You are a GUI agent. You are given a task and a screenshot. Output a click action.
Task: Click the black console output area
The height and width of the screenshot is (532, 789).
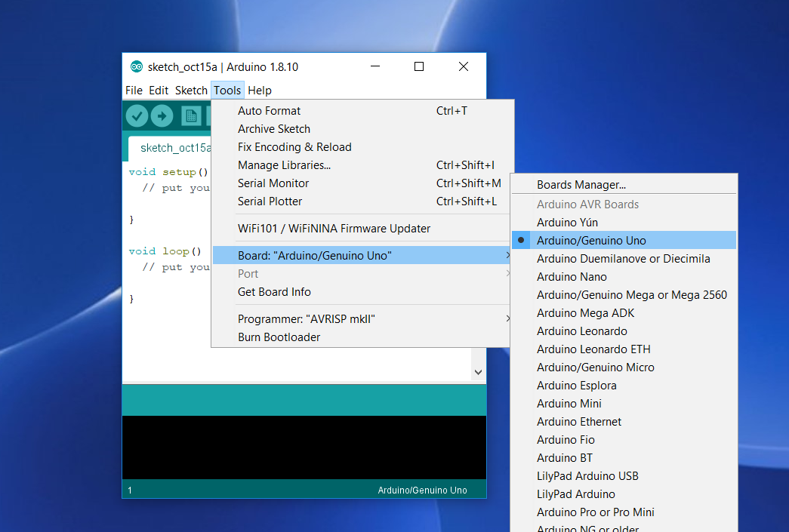pyautogui.click(x=304, y=447)
